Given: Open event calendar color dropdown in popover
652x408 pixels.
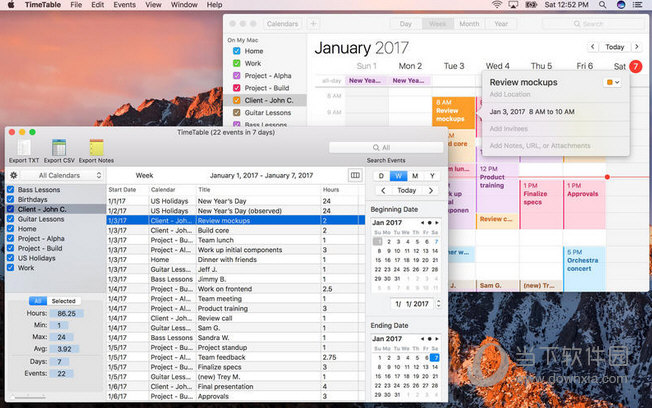Looking at the screenshot, I should [612, 82].
